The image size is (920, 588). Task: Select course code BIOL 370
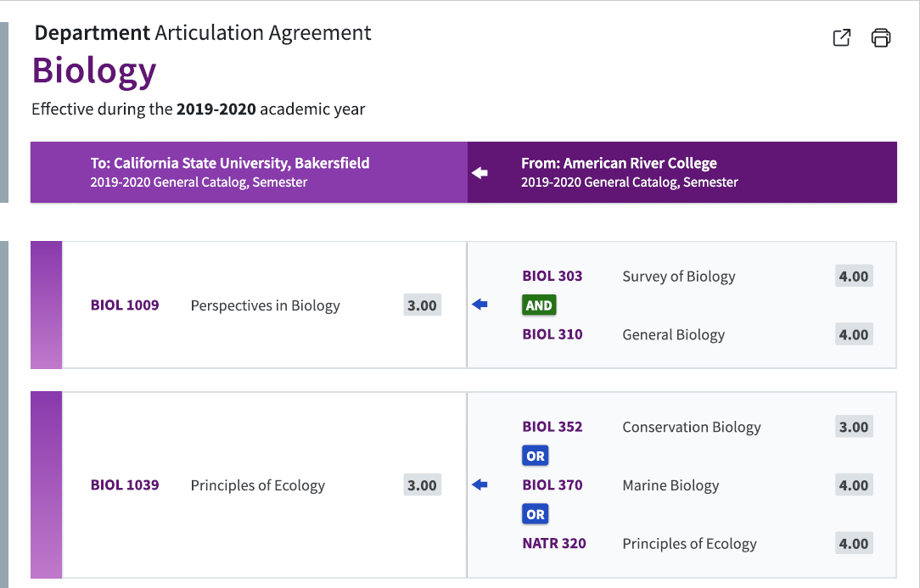point(553,484)
